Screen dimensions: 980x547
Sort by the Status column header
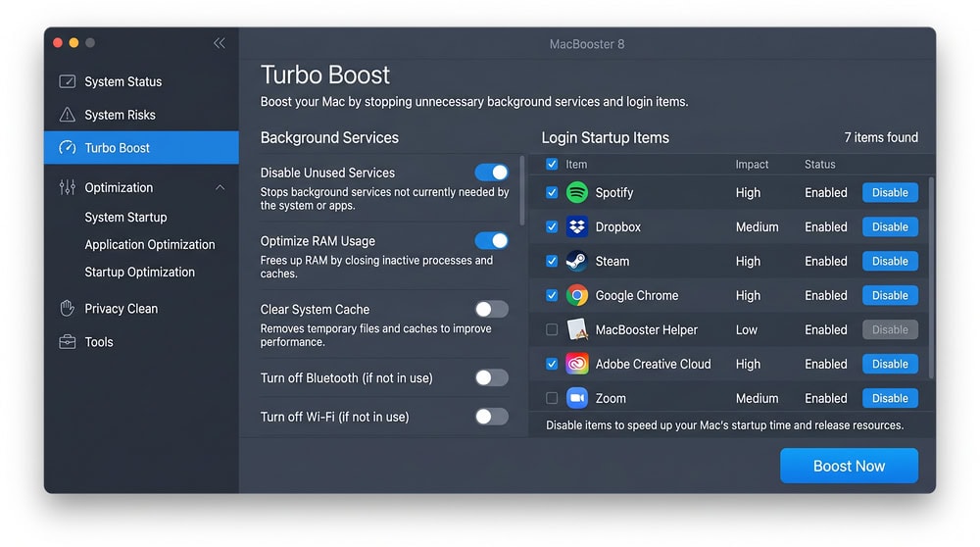[x=820, y=165]
